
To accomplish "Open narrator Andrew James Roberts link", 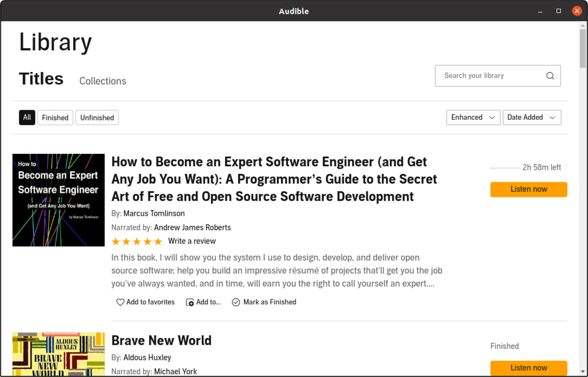I will pos(192,228).
